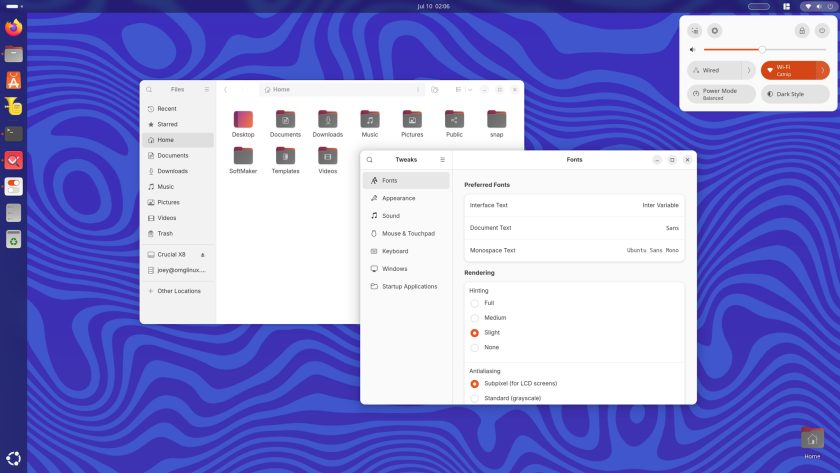This screenshot has width=840, height=473.
Task: Go back in the Files window
Action: point(226,89)
